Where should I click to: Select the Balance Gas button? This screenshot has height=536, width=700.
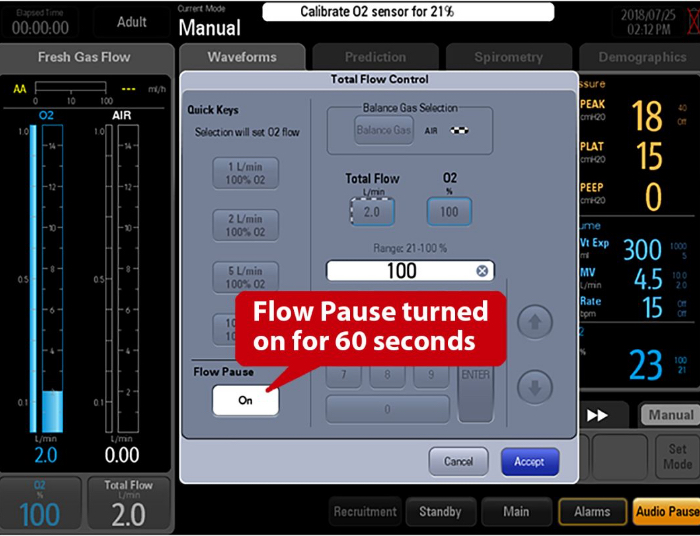383,130
